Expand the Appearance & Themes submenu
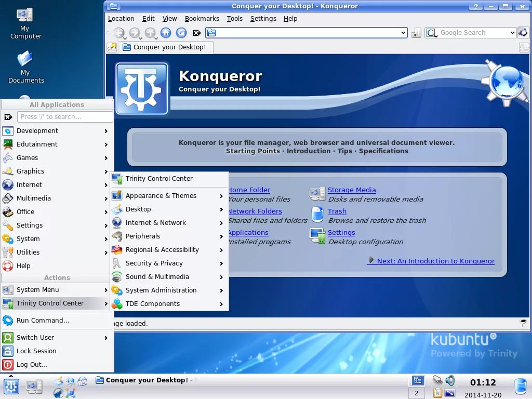 coord(169,196)
